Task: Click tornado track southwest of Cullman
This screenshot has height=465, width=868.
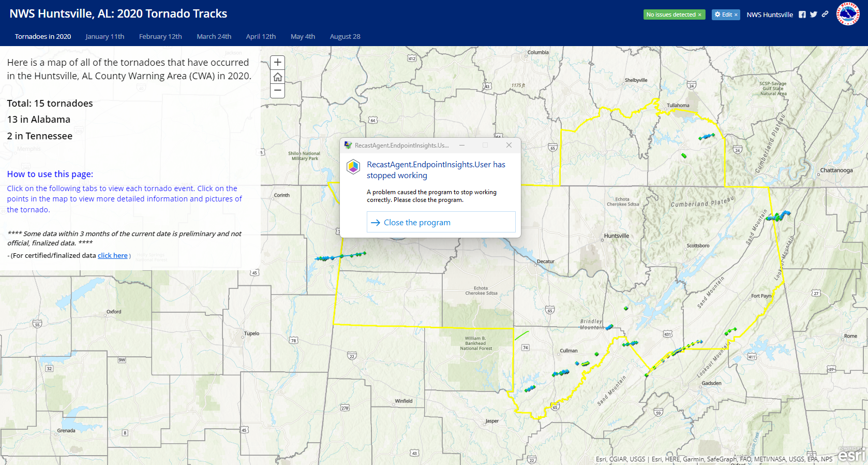Action: click(x=530, y=388)
